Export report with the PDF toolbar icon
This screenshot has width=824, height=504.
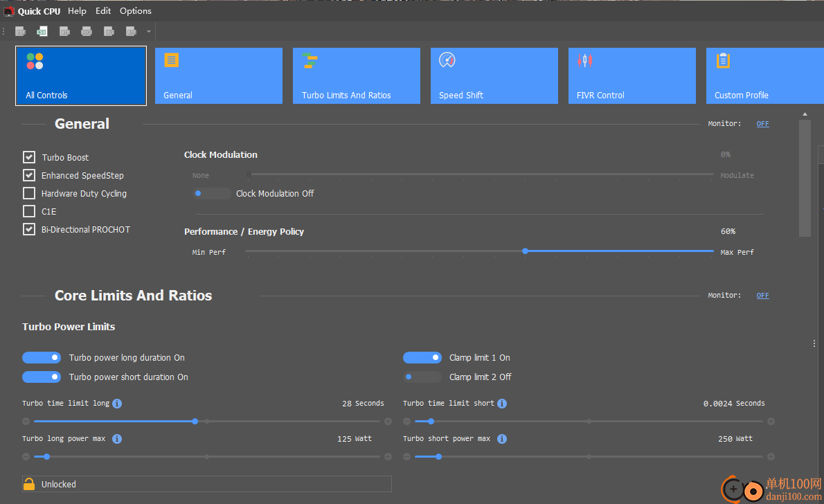click(20, 32)
